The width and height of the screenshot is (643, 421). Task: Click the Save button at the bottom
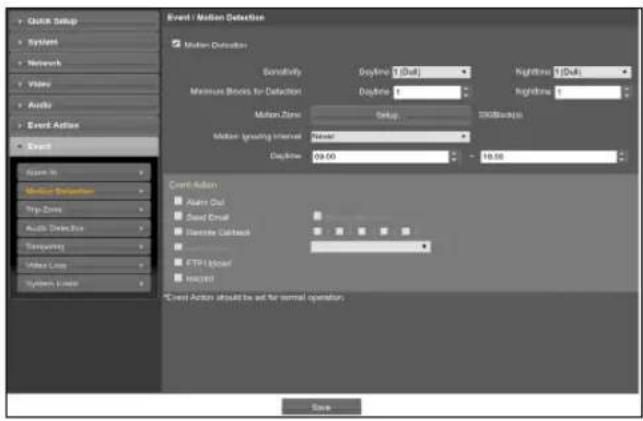(322, 407)
